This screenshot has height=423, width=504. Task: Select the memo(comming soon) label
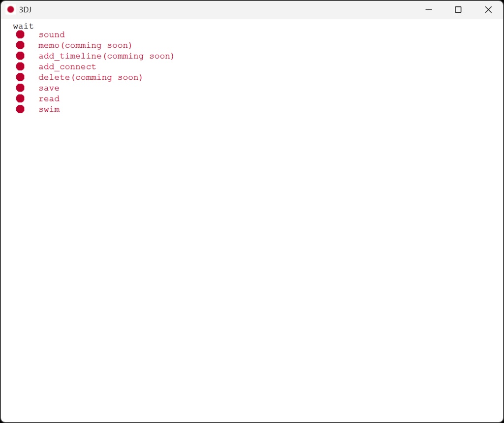click(85, 45)
